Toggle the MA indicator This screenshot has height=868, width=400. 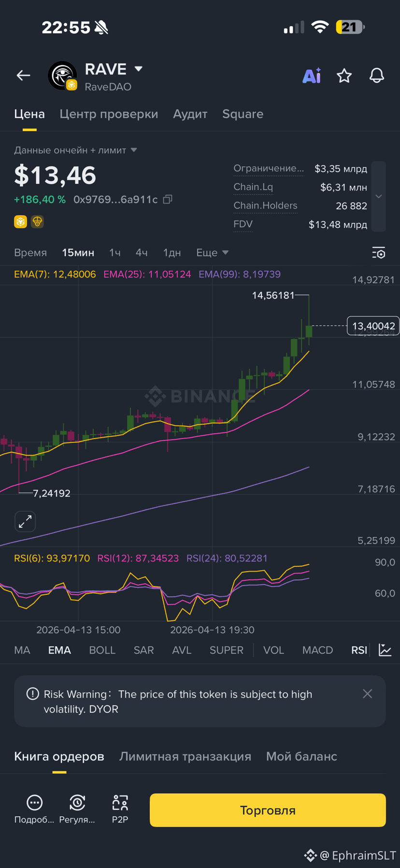click(x=22, y=650)
